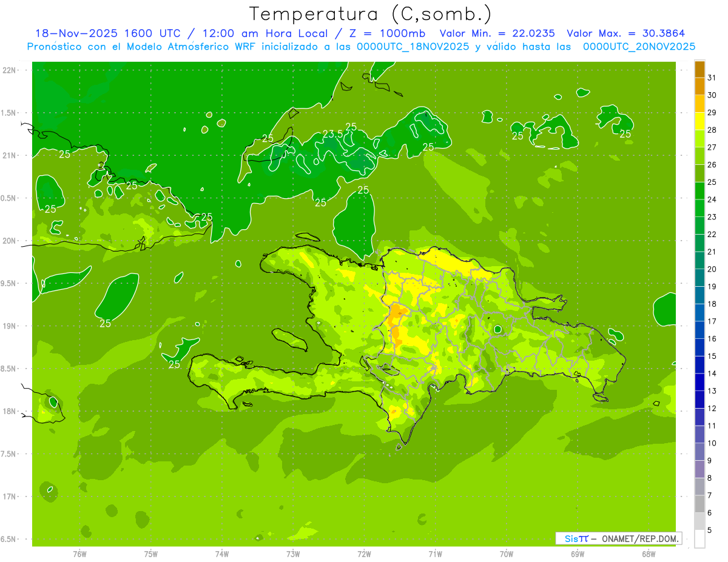Select the "0000UTC_18NOV2025" initialization time

(413, 47)
